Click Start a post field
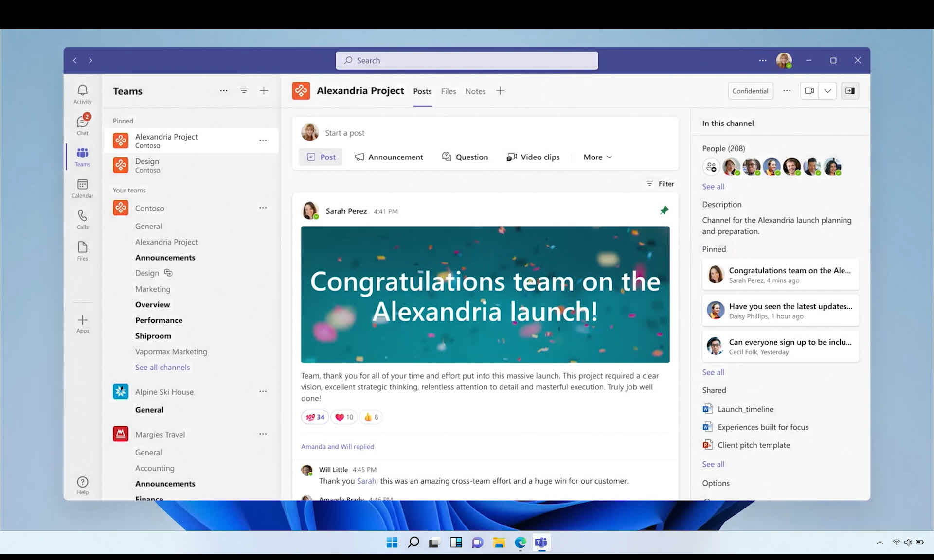The width and height of the screenshot is (934, 560). (x=345, y=133)
